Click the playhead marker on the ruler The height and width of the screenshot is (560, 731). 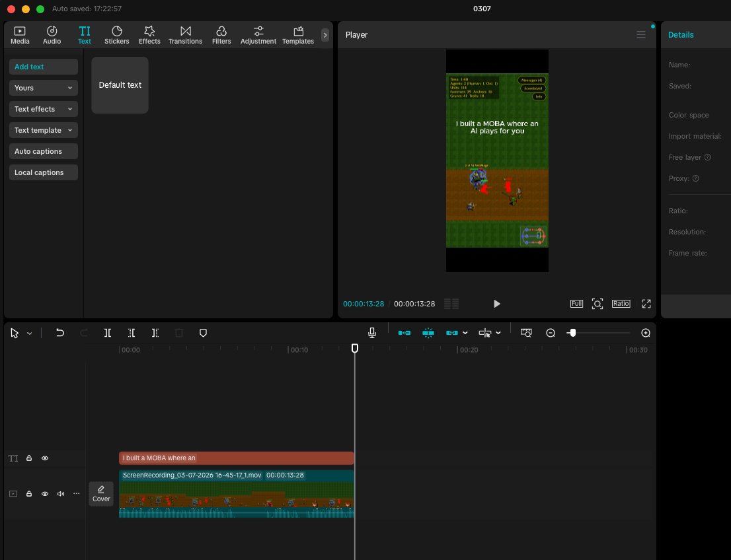tap(355, 348)
